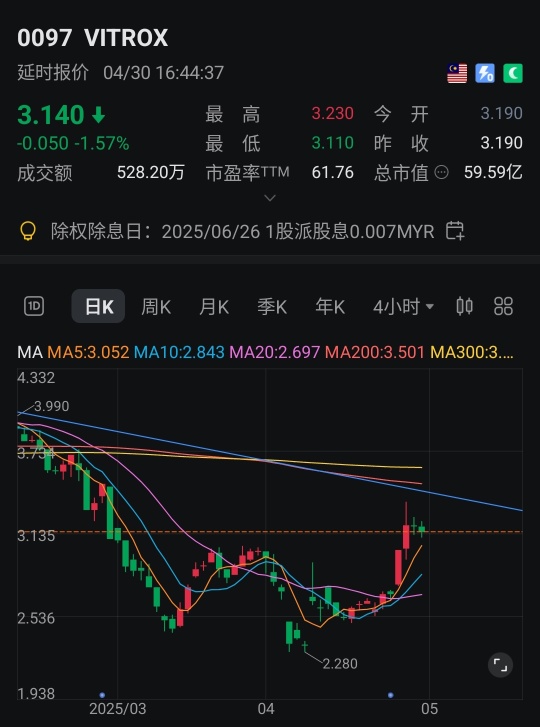This screenshot has width=540, height=727.
Task: Switch to 季K quarterly chart tab
Action: point(272,306)
